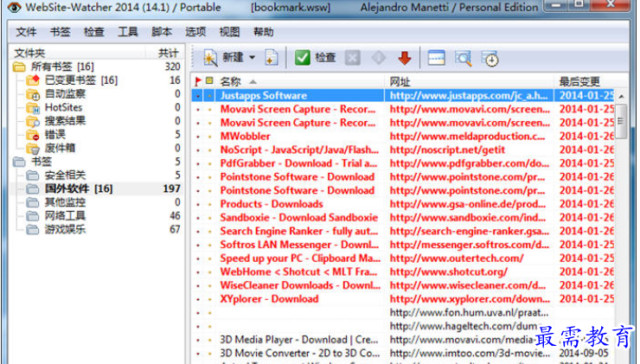Click the clock schedule icon

(490, 59)
